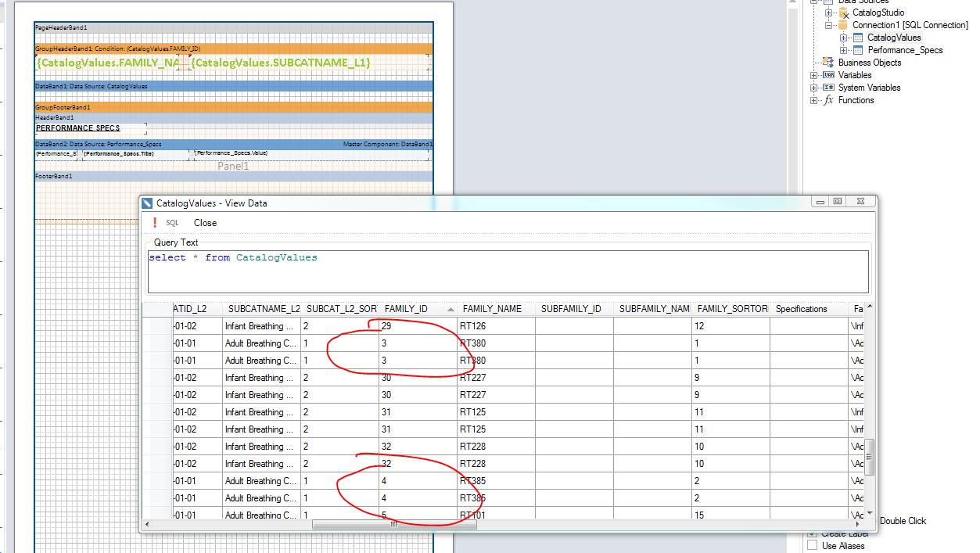Select the {Performance_Specs.Value} text component
The height and width of the screenshot is (553, 980).
(312, 154)
